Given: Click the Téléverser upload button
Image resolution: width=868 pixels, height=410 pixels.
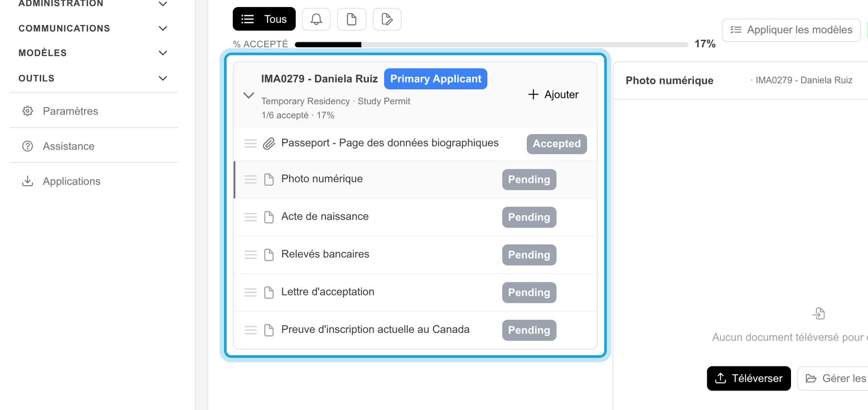Looking at the screenshot, I should pos(749,379).
